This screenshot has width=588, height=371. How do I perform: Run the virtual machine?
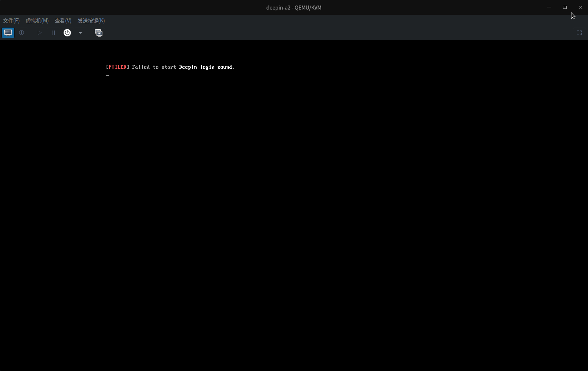[x=39, y=33]
